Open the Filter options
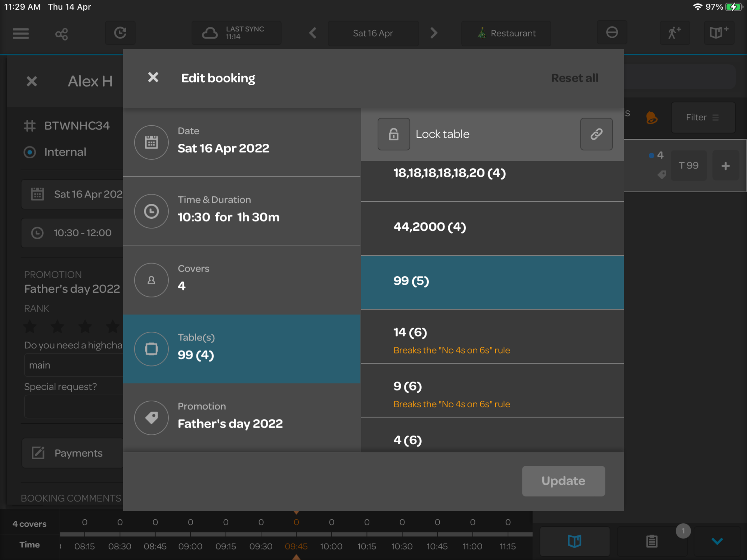 [703, 118]
